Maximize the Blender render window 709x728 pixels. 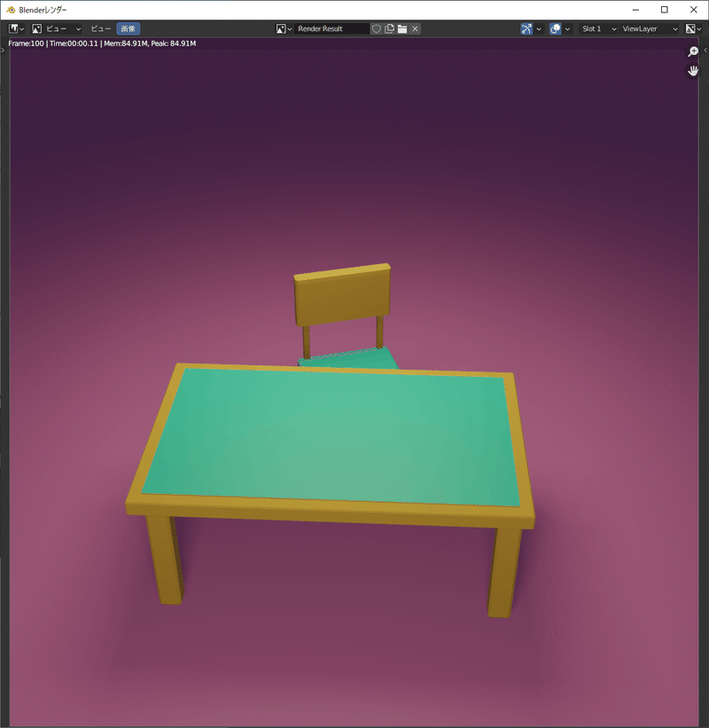665,10
